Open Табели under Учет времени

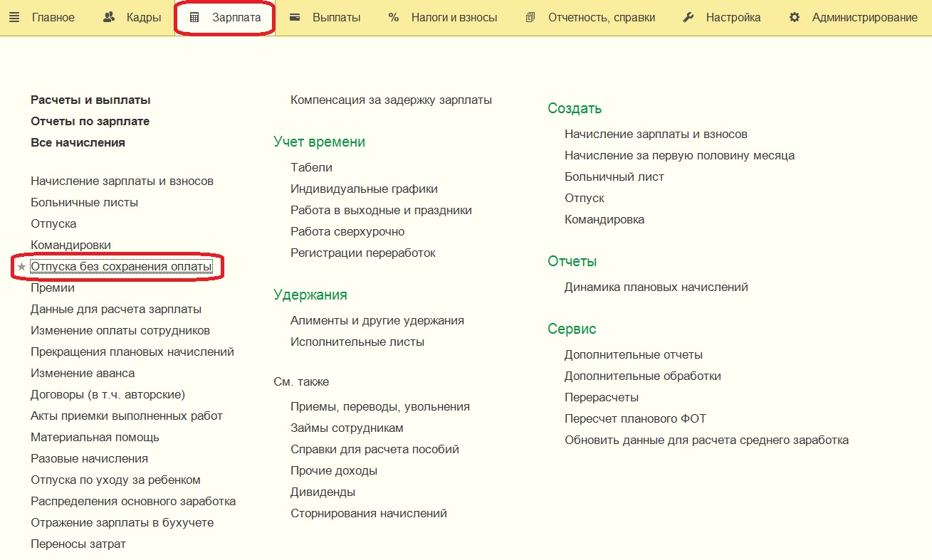(311, 167)
